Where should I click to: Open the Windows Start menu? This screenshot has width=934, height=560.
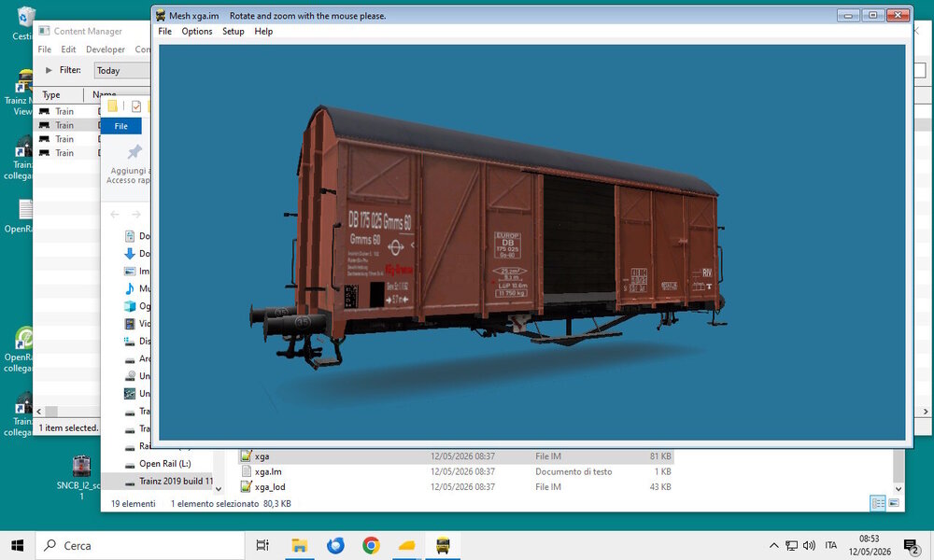17,545
